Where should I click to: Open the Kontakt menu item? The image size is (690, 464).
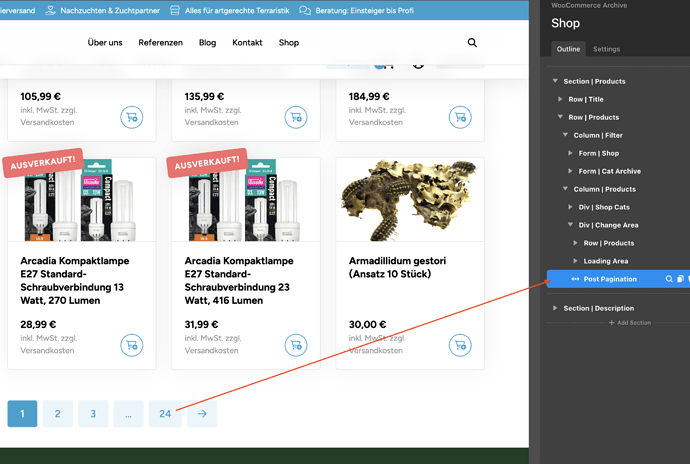click(247, 43)
